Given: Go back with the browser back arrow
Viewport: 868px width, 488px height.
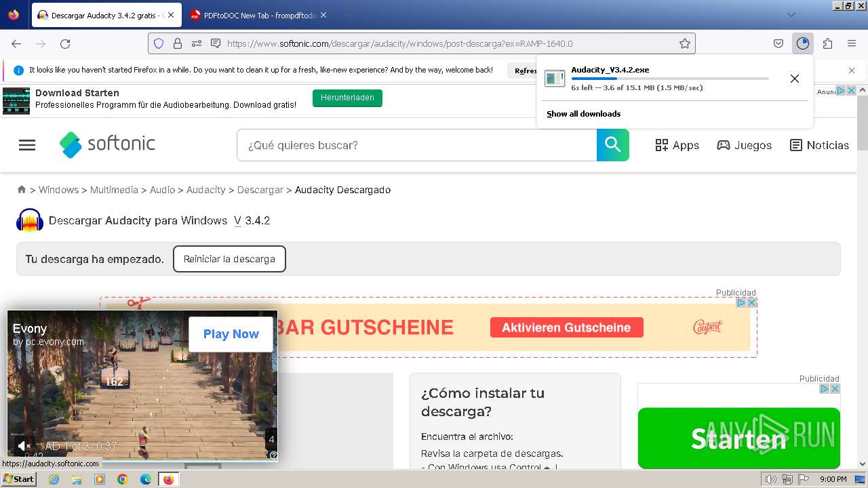Looking at the screenshot, I should 16,43.
